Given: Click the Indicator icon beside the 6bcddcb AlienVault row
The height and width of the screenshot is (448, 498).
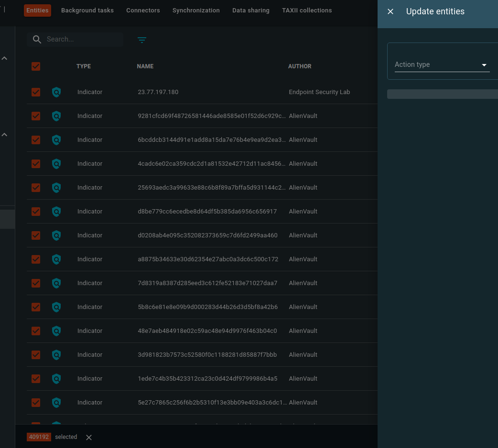Looking at the screenshot, I should pyautogui.click(x=56, y=140).
